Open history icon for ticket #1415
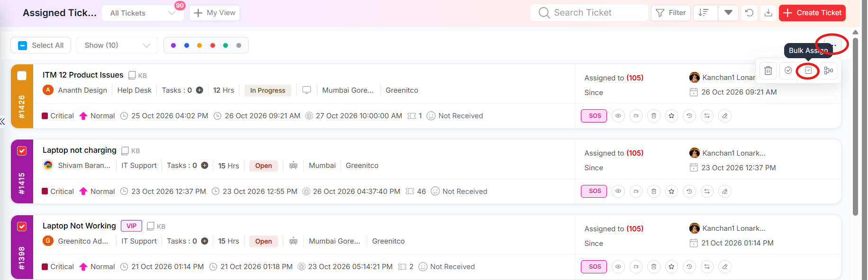Screen dimensions: 868x280 tap(689, 191)
